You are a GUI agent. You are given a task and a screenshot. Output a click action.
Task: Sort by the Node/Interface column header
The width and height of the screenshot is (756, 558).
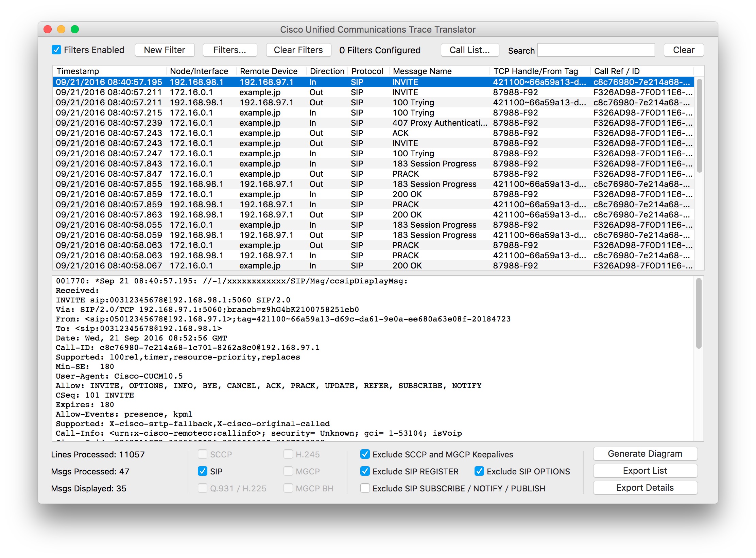coord(201,71)
